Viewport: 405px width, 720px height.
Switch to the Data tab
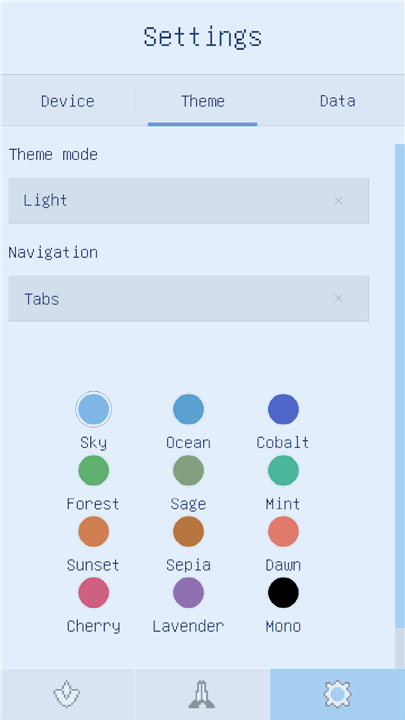[338, 101]
